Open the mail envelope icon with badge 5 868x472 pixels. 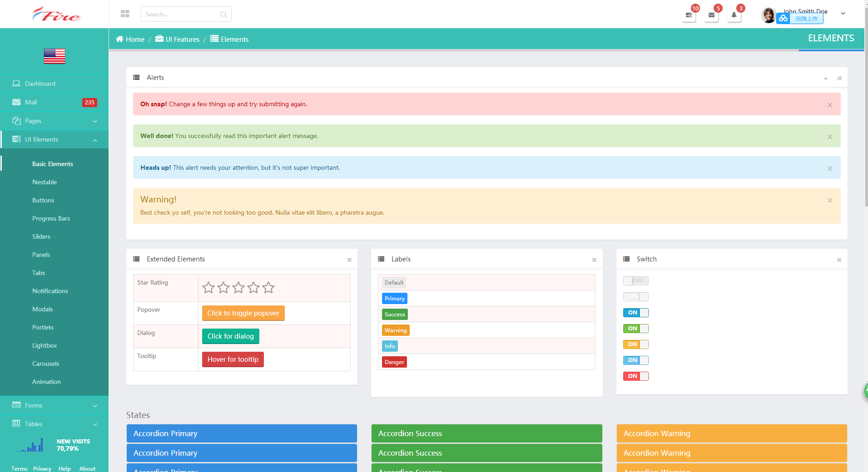point(711,15)
